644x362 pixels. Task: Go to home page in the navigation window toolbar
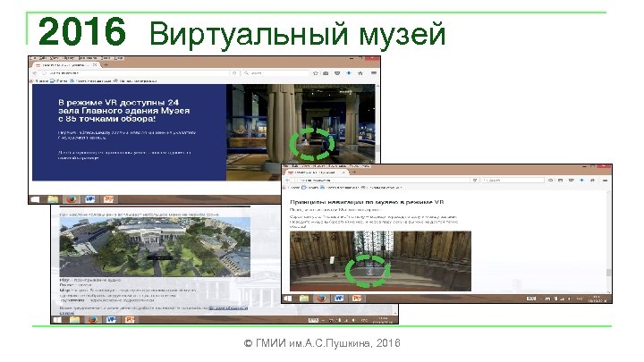592,181
